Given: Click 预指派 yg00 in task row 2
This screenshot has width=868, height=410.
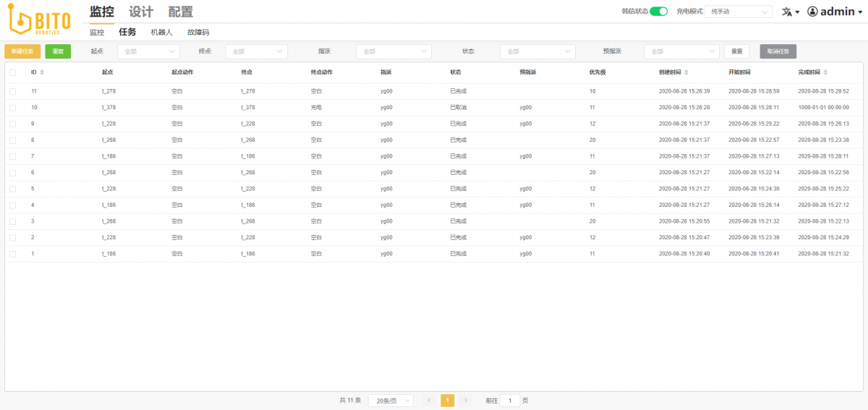Looking at the screenshot, I should tap(526, 237).
